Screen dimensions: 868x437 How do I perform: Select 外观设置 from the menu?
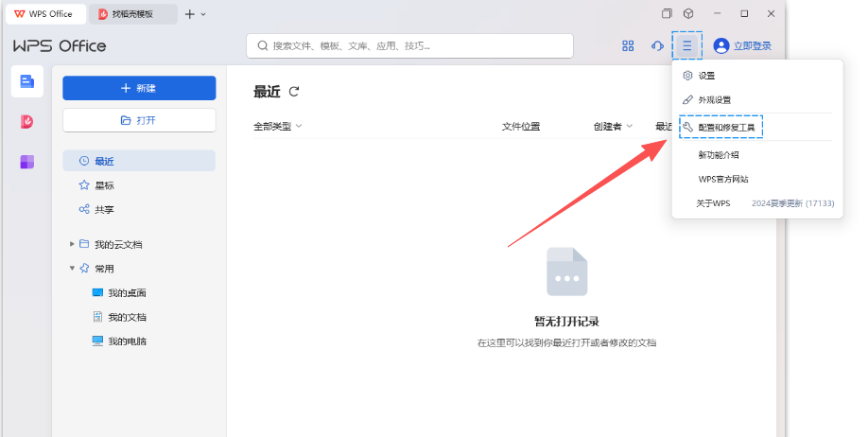click(715, 100)
